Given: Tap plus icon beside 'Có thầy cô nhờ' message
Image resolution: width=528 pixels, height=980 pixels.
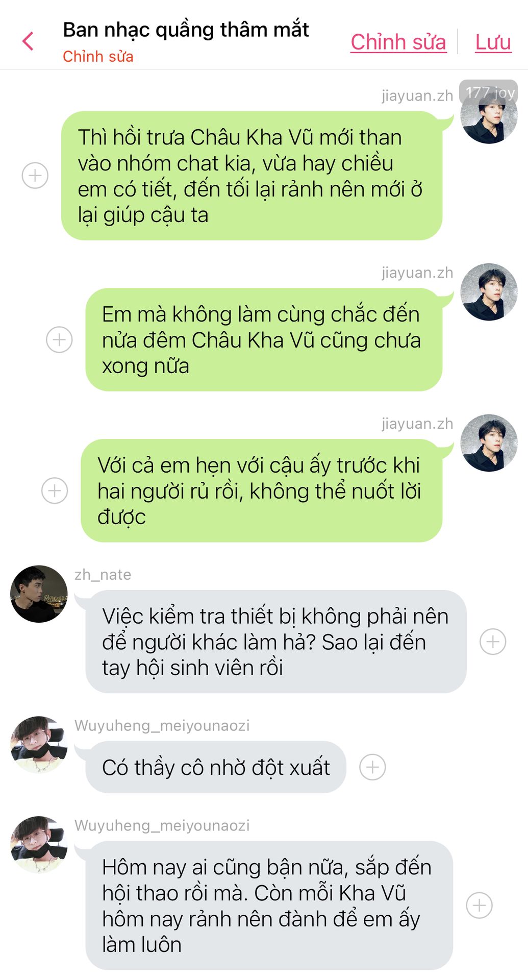Looking at the screenshot, I should click(x=372, y=767).
